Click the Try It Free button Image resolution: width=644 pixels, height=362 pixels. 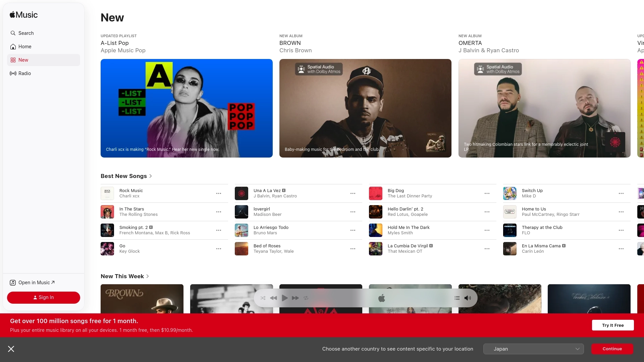[x=613, y=325]
